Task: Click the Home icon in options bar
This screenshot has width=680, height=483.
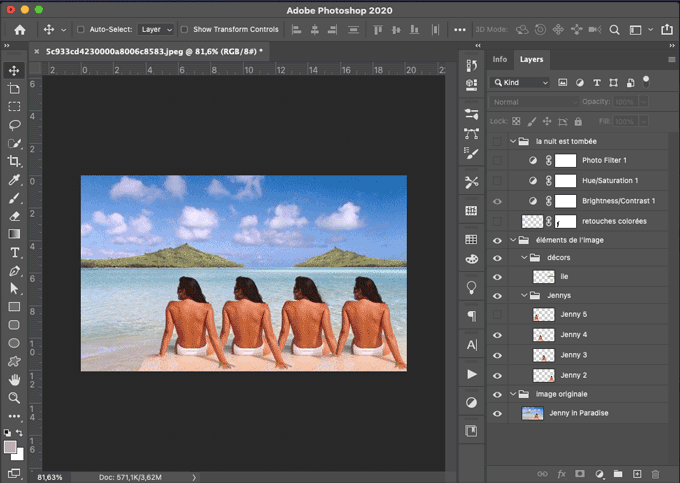Action: [x=19, y=30]
